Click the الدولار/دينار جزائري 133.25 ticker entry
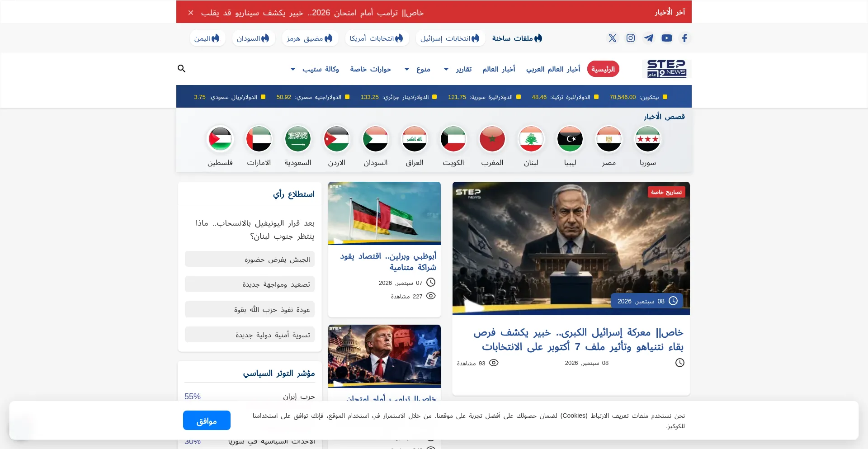This screenshot has height=449, width=868. (x=399, y=97)
